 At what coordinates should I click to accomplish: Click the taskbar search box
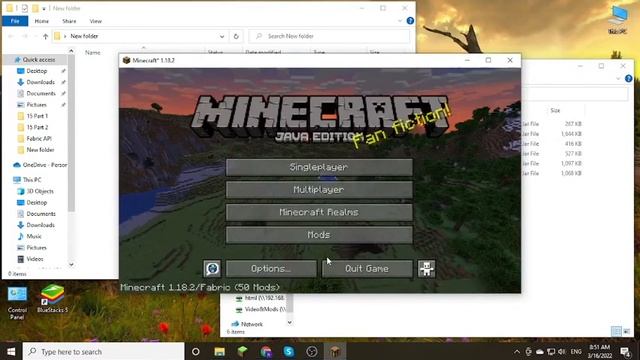[x=103, y=351]
